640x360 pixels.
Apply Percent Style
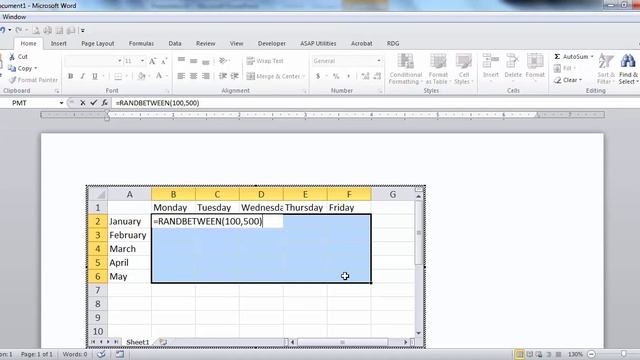pyautogui.click(x=336, y=76)
